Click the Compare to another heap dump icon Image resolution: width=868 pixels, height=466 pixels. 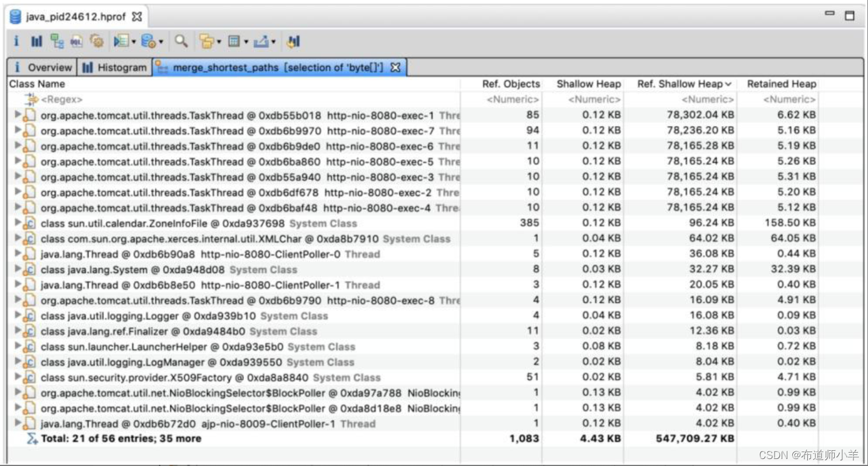(293, 41)
